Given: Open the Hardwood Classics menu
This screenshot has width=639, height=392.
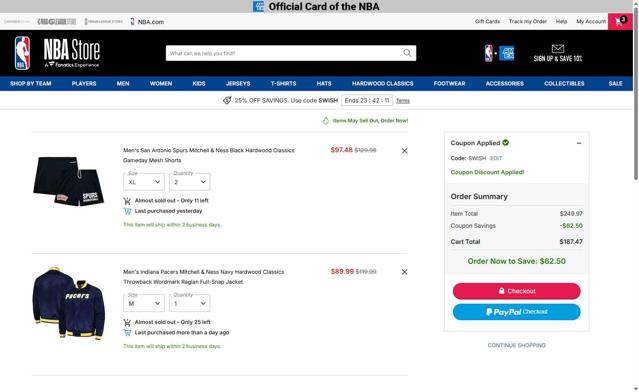Looking at the screenshot, I should (x=383, y=84).
